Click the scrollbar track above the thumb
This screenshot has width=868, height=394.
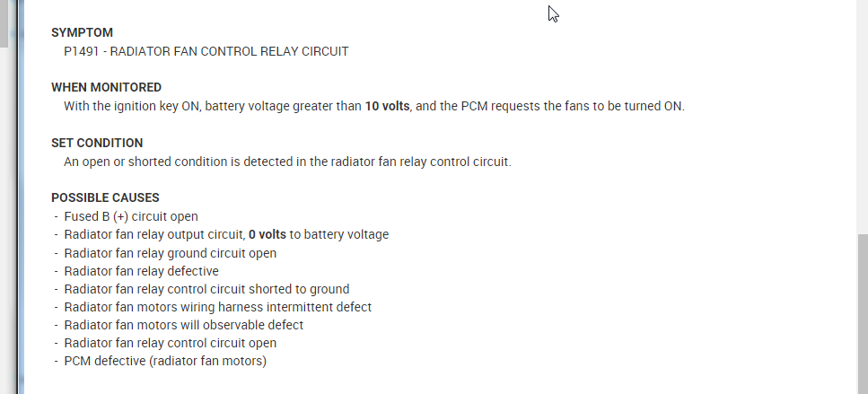pos(862,117)
